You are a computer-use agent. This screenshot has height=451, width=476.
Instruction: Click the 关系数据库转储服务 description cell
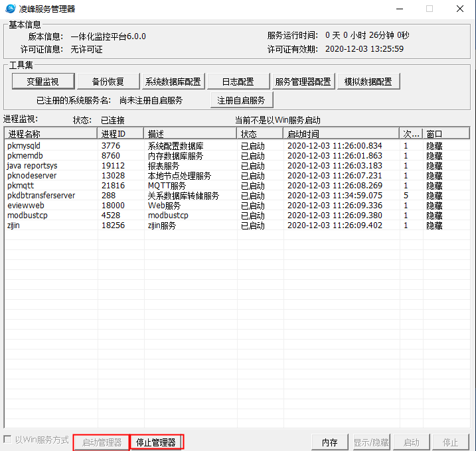click(183, 196)
